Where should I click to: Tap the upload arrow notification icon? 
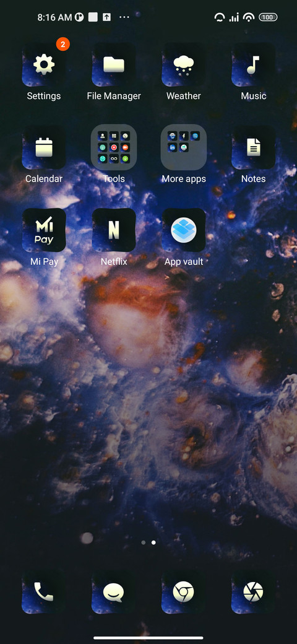(106, 17)
